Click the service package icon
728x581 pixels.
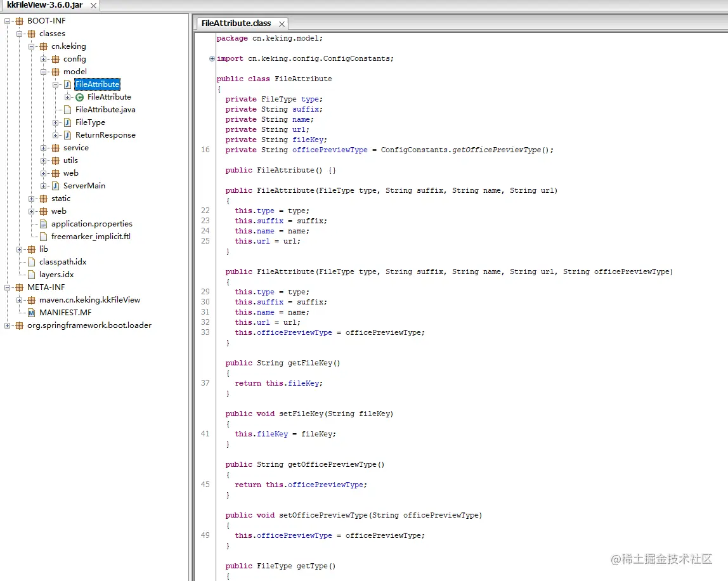point(56,148)
